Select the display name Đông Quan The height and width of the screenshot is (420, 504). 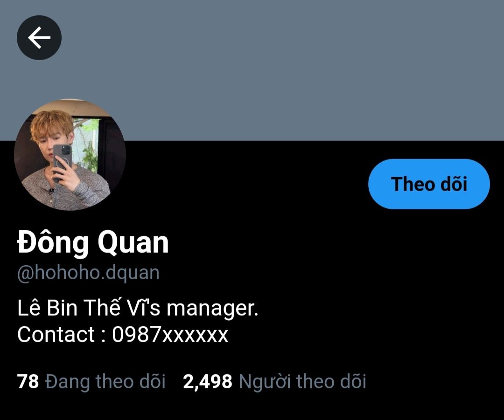point(93,242)
